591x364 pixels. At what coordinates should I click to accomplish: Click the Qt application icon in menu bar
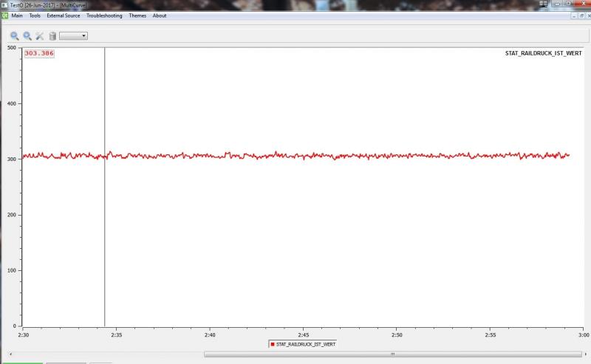4,16
